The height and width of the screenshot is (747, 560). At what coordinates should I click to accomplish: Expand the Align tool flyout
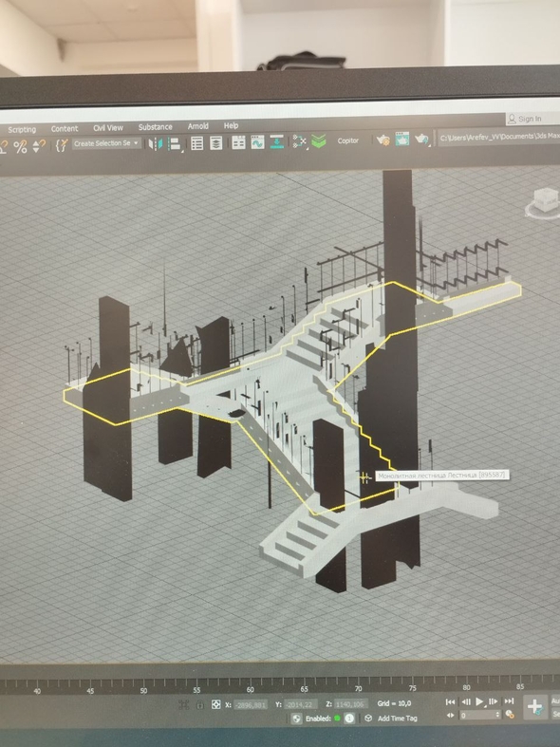point(176,144)
